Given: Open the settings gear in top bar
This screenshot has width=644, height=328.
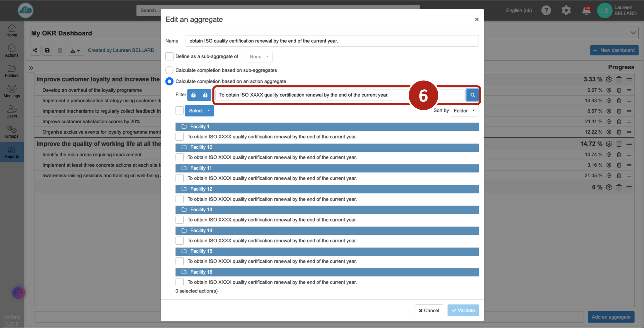Looking at the screenshot, I should click(566, 11).
